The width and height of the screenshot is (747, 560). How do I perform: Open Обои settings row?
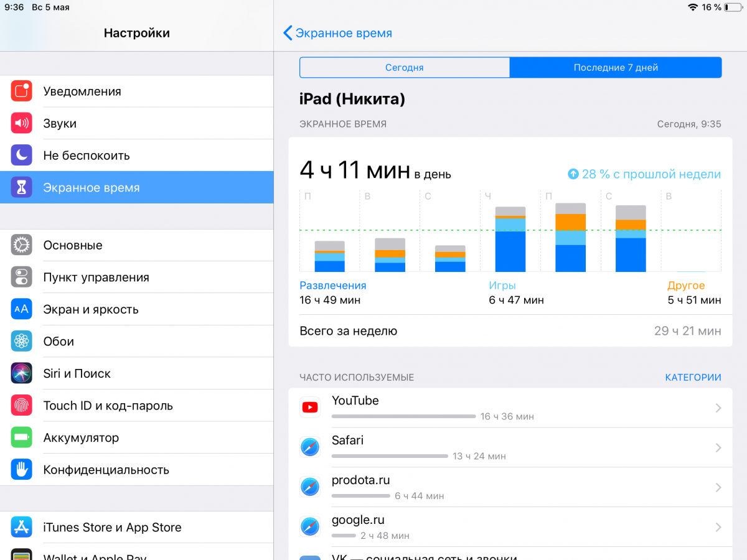click(137, 341)
